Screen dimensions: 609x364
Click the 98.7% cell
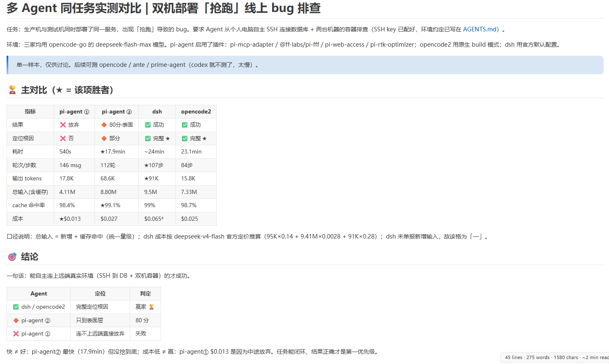(196, 205)
